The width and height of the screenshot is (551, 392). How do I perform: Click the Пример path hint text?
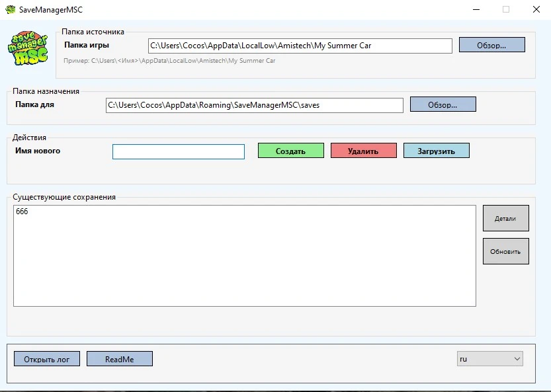169,60
